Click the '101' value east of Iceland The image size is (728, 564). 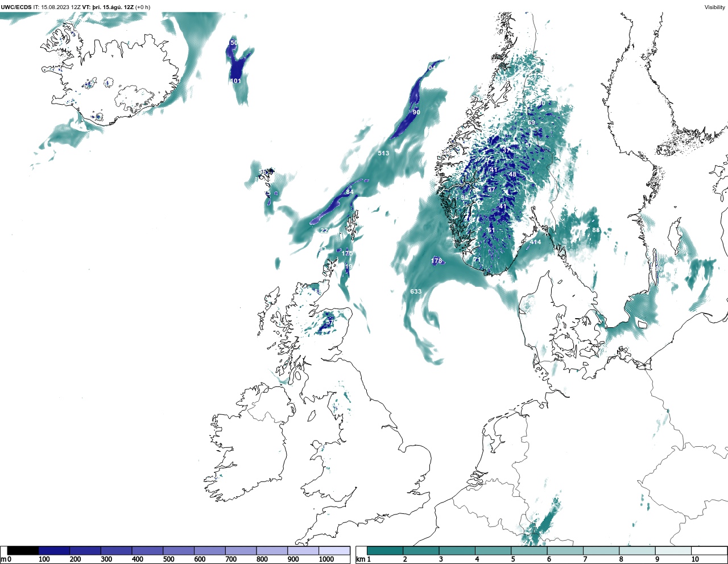(235, 81)
